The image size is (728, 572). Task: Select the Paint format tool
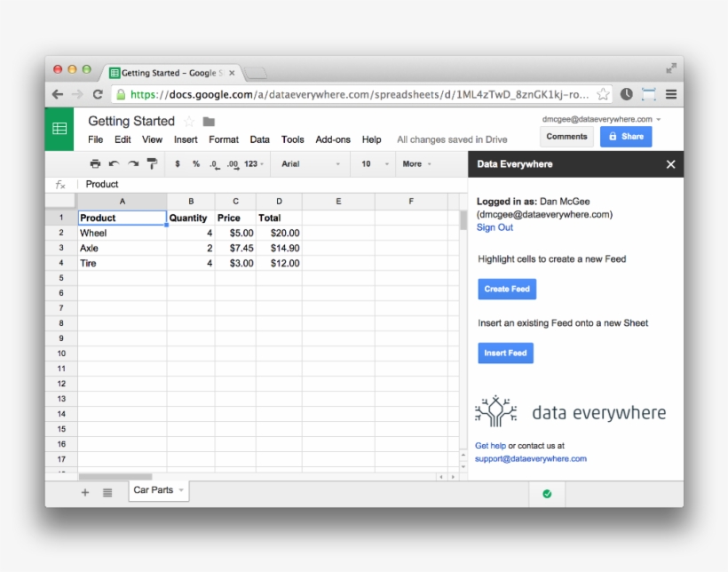tap(152, 163)
